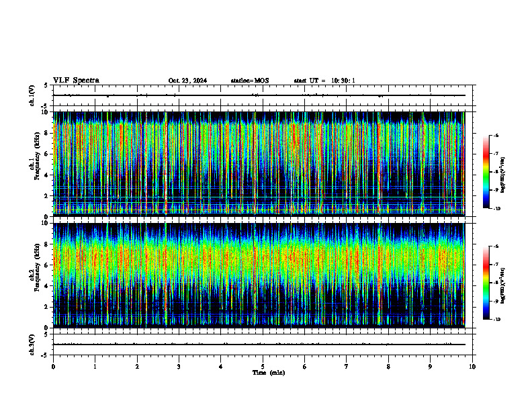
Task: Click the ch.1 spectrogram color scale bar
Action: pyautogui.click(x=486, y=172)
